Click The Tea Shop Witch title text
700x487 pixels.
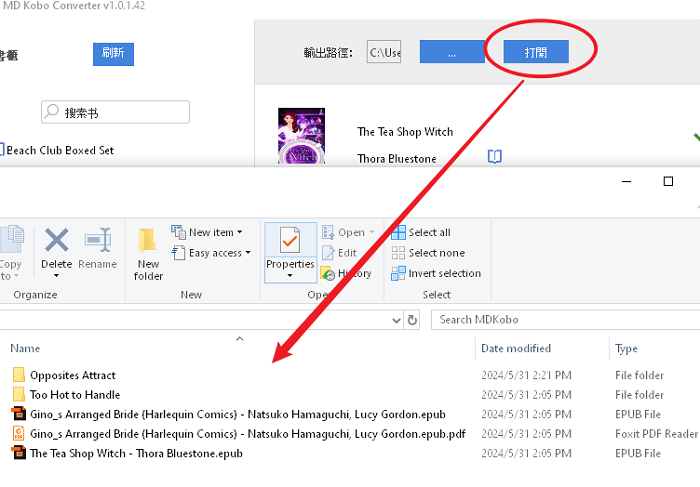(x=405, y=132)
